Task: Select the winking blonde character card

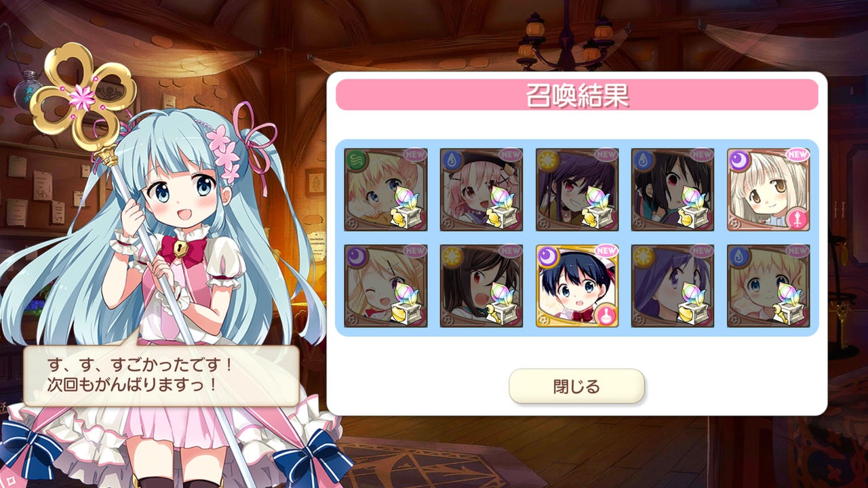Action: pyautogui.click(x=386, y=286)
